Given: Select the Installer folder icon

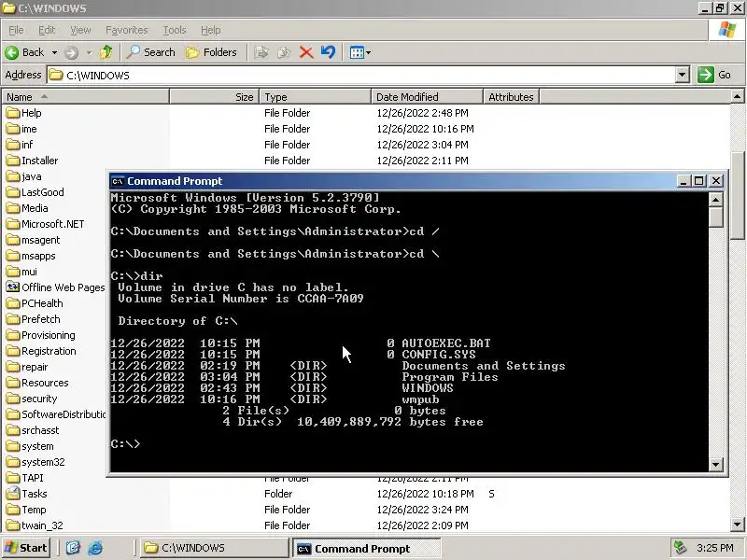Looking at the screenshot, I should [13, 161].
